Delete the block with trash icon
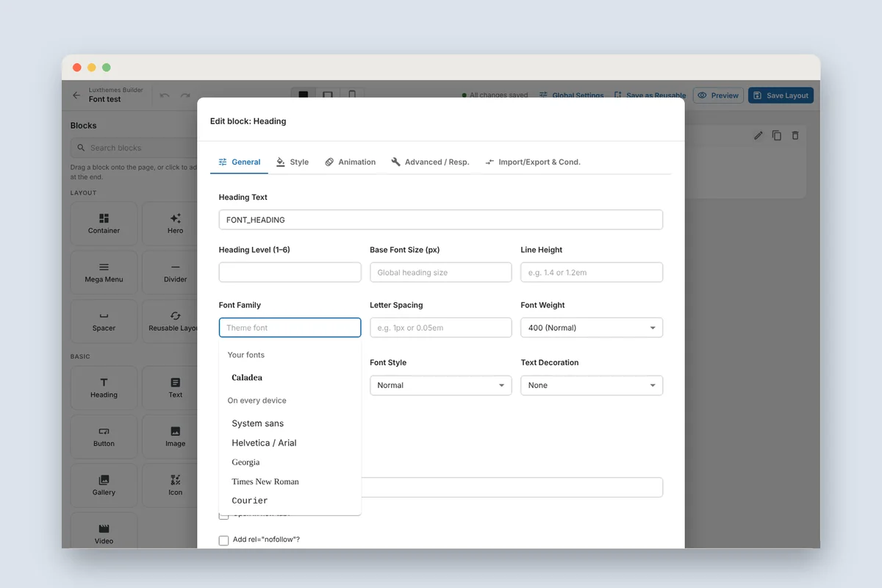882x588 pixels. click(x=795, y=135)
